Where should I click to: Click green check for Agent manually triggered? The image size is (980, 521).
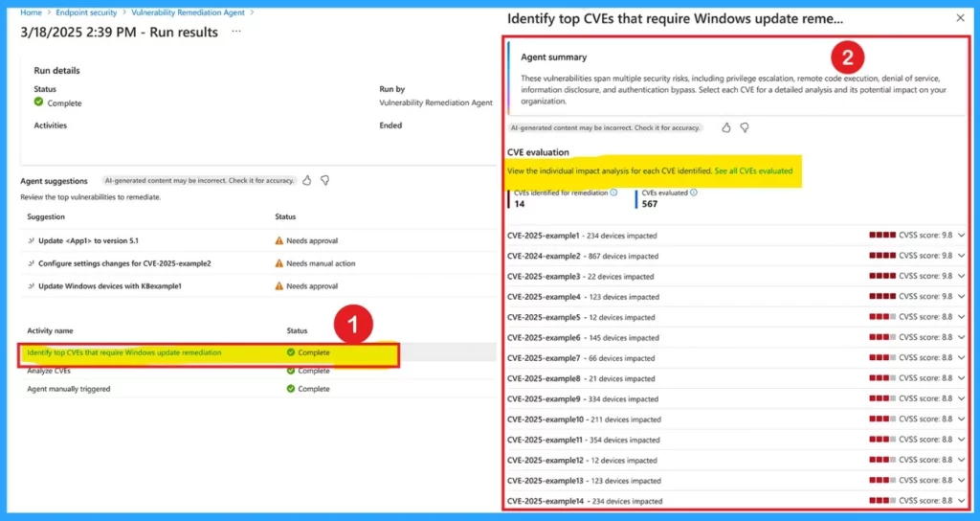click(291, 389)
